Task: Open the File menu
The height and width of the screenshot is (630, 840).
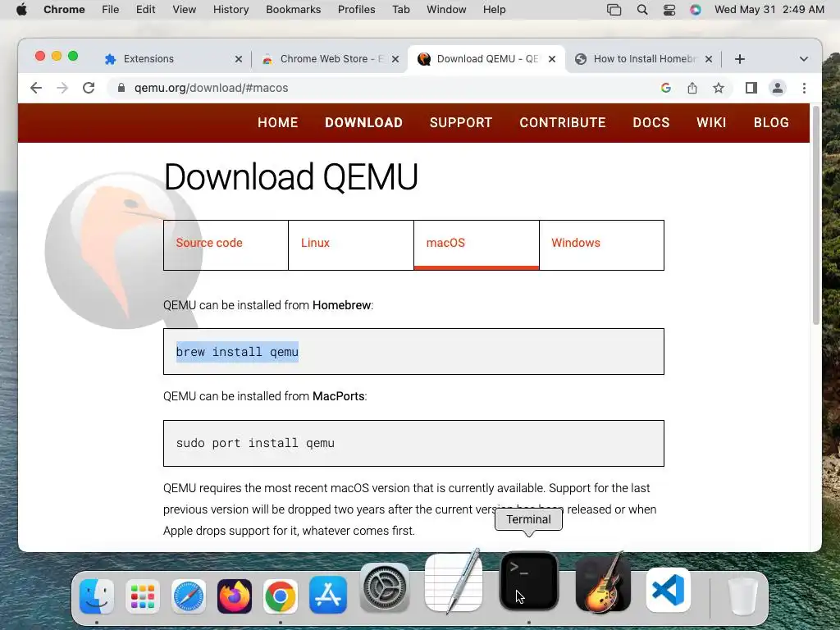Action: pos(111,10)
